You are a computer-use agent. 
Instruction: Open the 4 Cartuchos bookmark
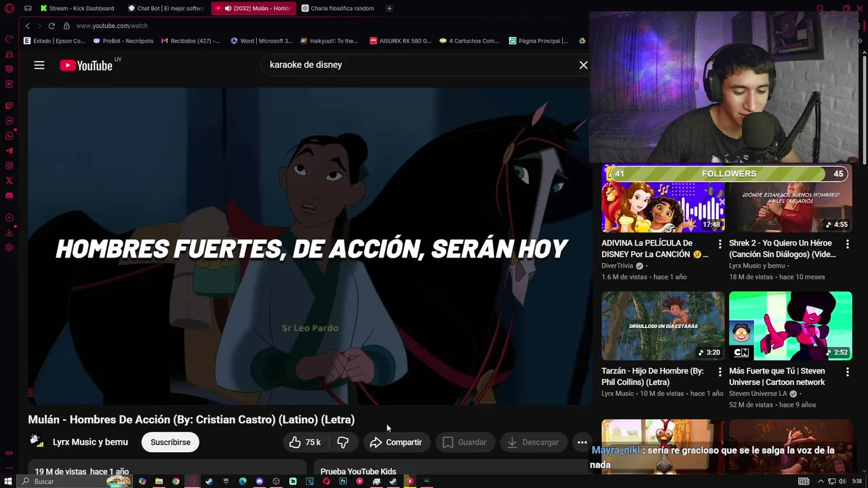coord(469,41)
